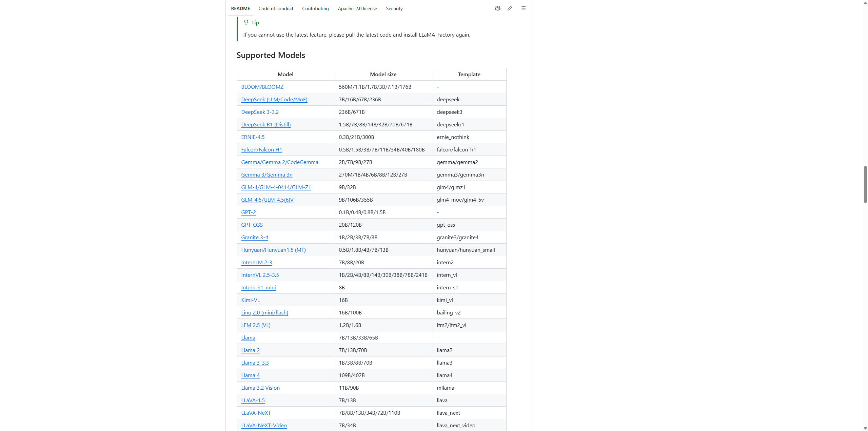Open the BLOOM/BLOOMZ model link
868x431 pixels.
click(262, 87)
